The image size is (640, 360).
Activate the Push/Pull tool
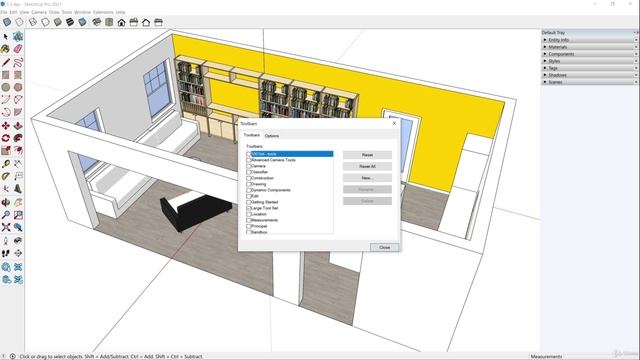click(x=18, y=126)
